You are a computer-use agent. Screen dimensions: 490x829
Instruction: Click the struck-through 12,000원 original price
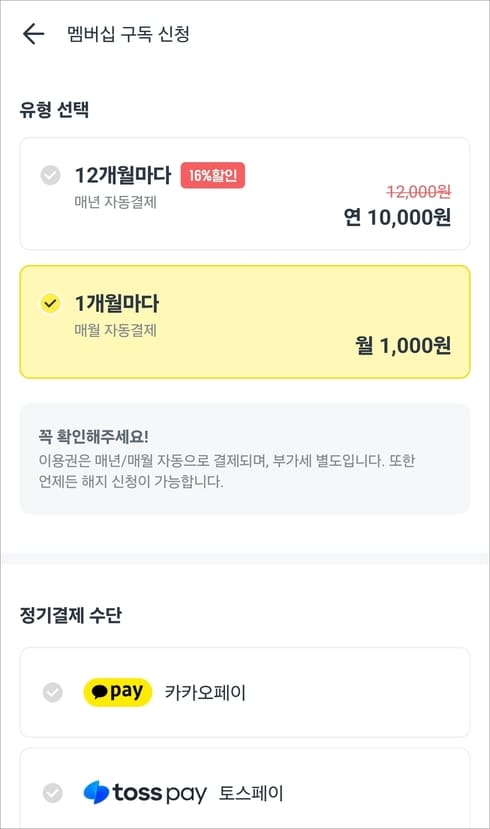(x=419, y=191)
